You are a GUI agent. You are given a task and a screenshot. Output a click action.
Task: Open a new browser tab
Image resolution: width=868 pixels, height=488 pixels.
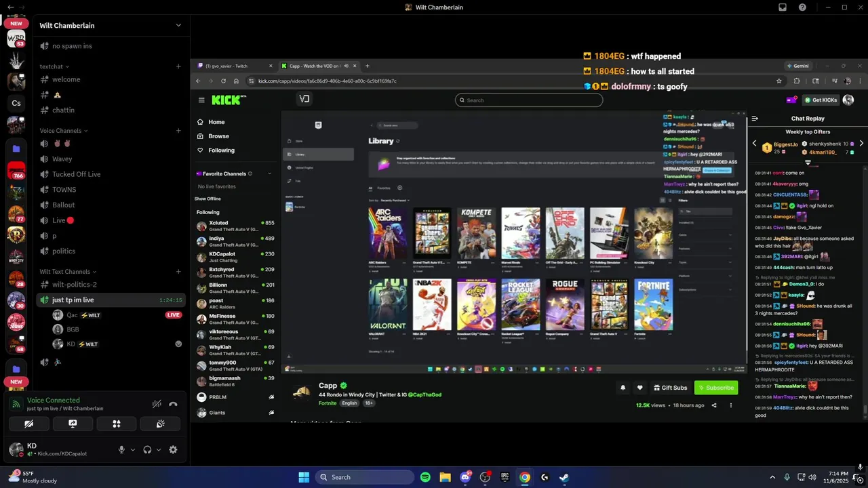pyautogui.click(x=368, y=66)
